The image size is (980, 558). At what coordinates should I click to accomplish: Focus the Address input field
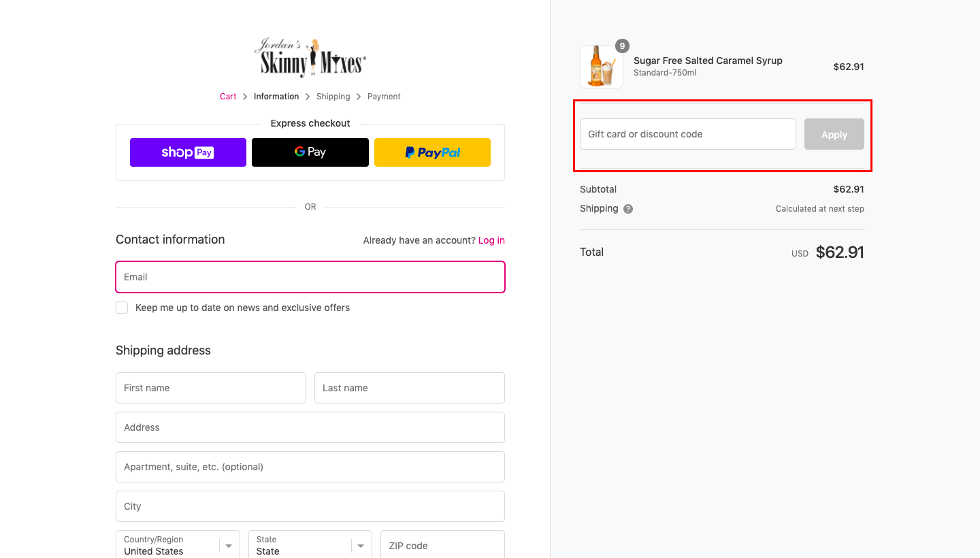pos(310,427)
